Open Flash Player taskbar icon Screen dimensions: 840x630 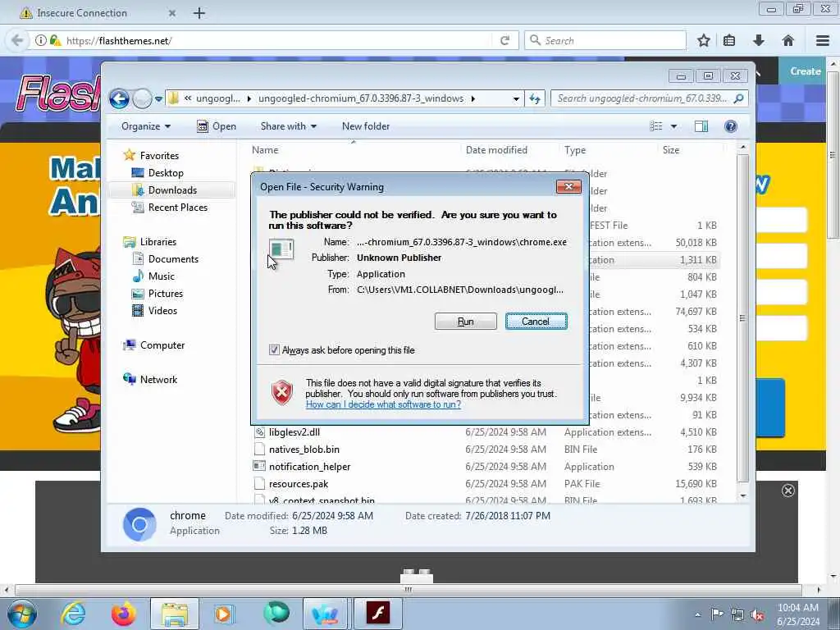click(377, 614)
